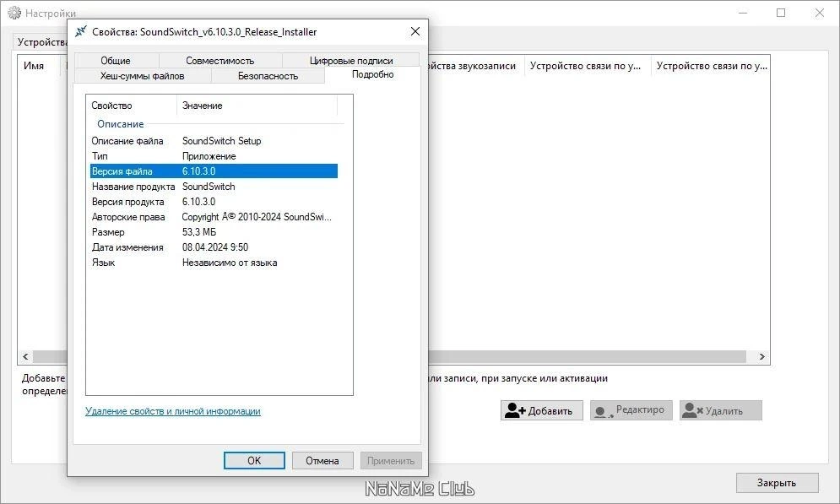The height and width of the screenshot is (504, 840).
Task: Click Добавить button in Настройки window
Action: (x=542, y=411)
